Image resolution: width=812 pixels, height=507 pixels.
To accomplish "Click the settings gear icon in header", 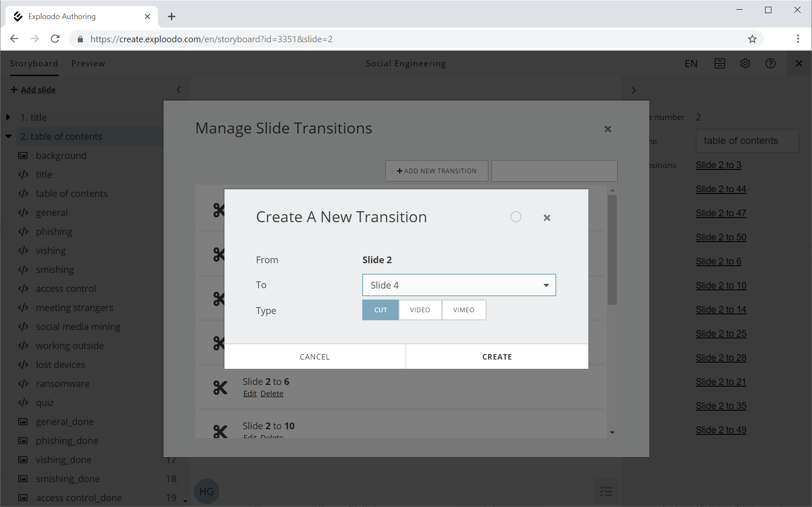I will (x=745, y=63).
